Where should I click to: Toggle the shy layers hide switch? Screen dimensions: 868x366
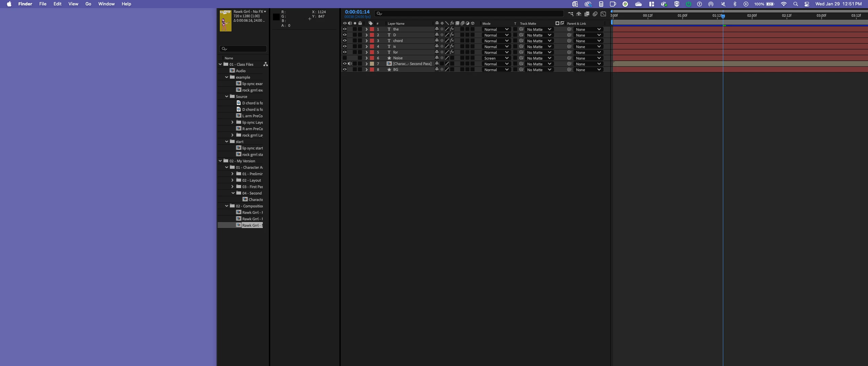[x=579, y=14]
